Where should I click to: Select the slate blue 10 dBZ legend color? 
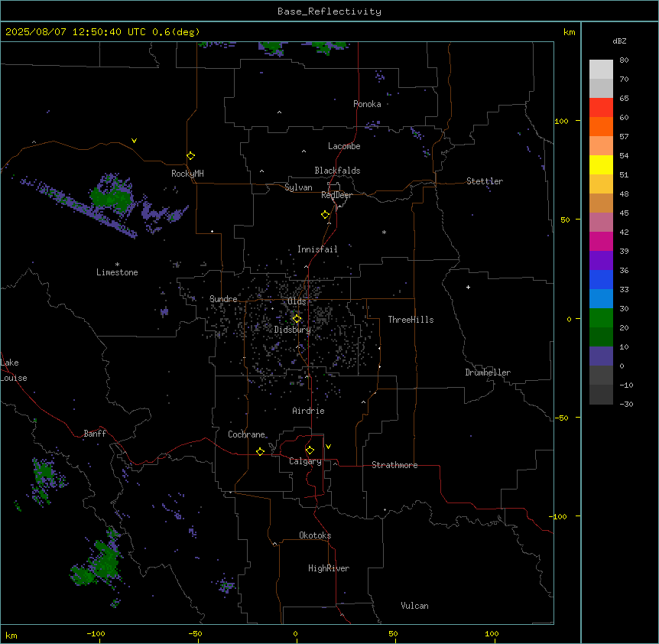(x=601, y=356)
